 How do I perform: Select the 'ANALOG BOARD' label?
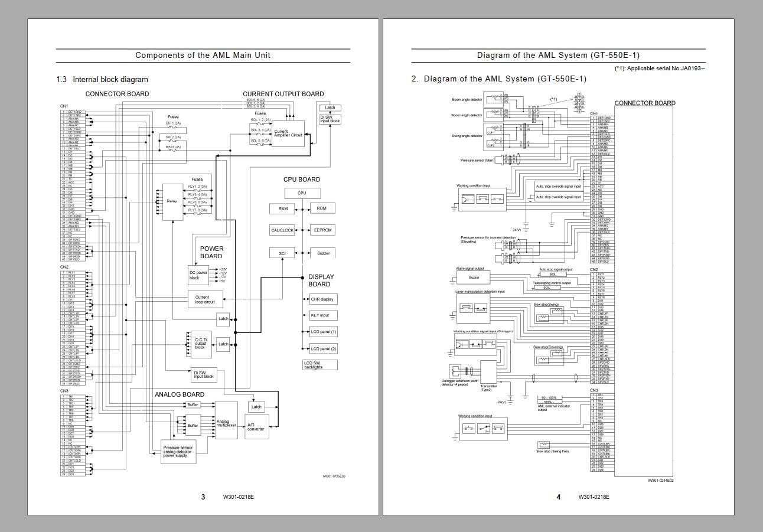click(180, 394)
